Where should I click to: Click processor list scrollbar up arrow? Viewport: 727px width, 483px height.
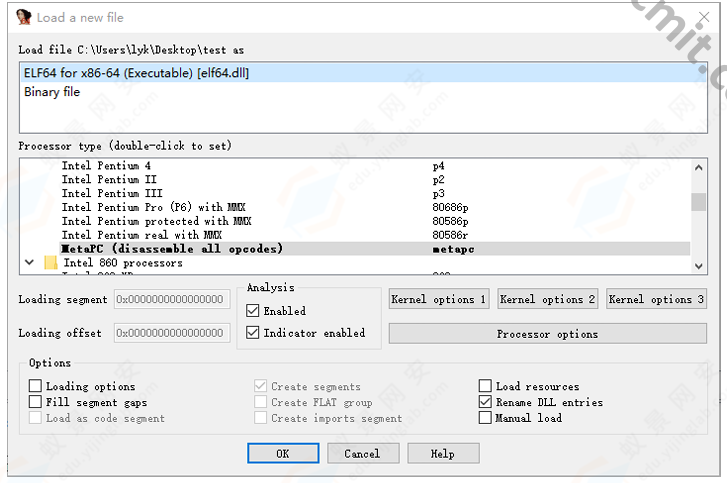[698, 168]
